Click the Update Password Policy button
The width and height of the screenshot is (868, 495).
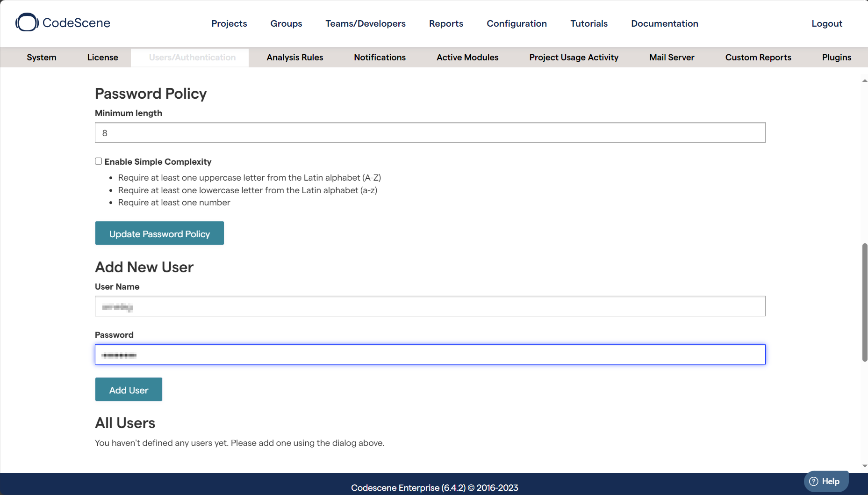(x=159, y=233)
